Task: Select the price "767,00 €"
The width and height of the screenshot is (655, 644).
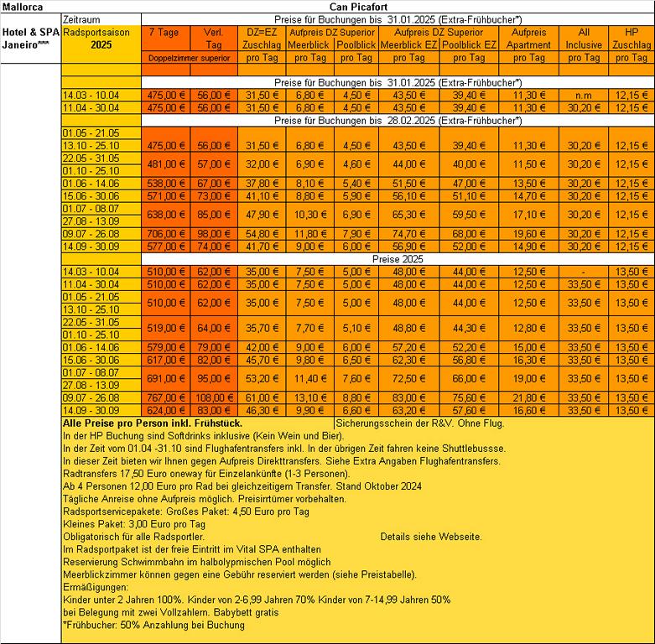Action: 166,398
